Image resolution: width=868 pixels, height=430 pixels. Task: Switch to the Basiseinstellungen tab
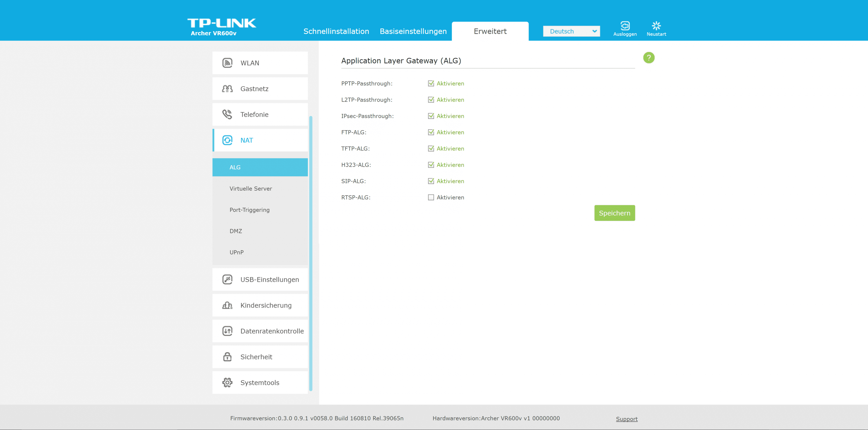coord(413,31)
